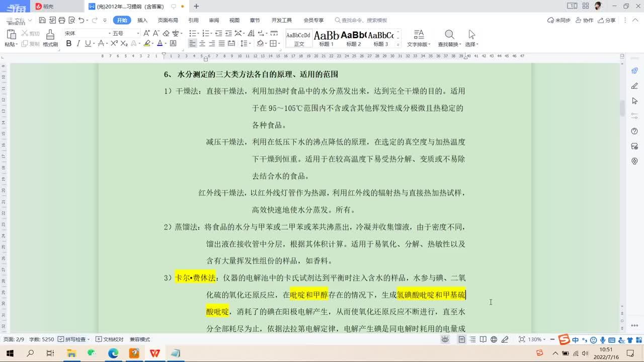This screenshot has width=644, height=362.
Task: Click the superscript X² icon
Action: [x=114, y=44]
